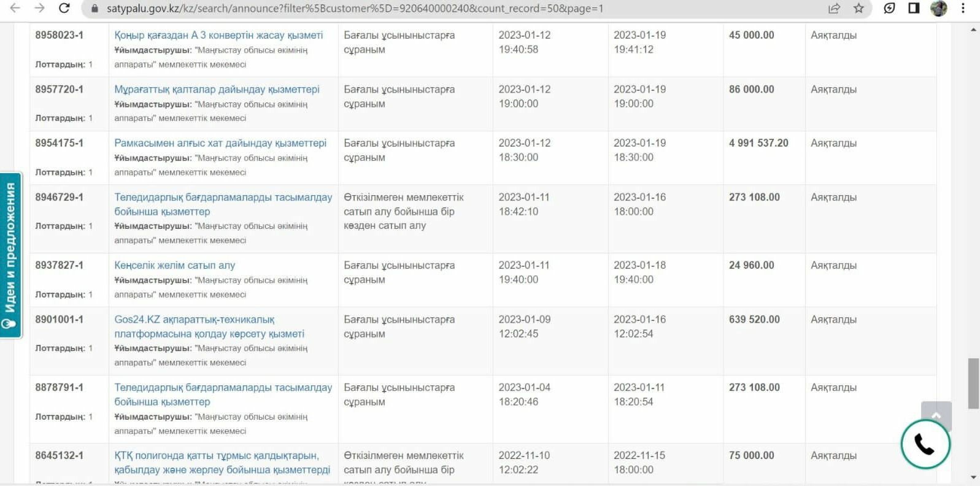Open the user profile avatar
Viewport: 980px width, 486px height.
pyautogui.click(x=938, y=9)
